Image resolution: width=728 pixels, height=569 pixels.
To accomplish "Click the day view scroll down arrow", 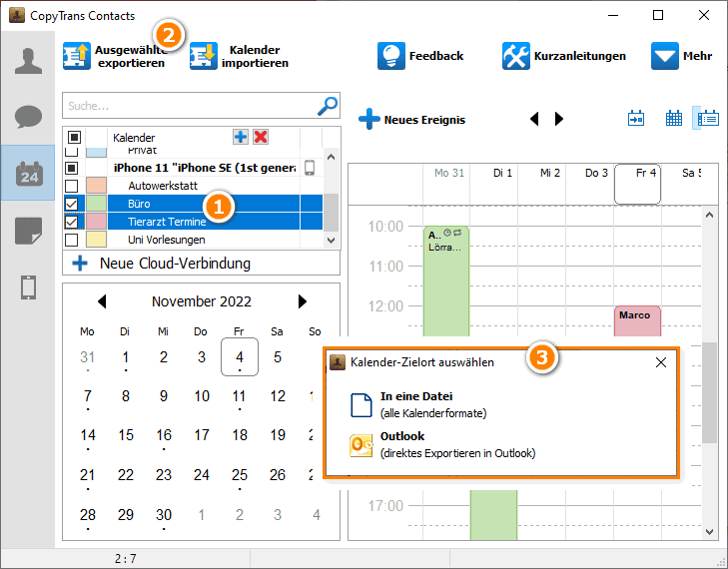I will click(x=709, y=532).
